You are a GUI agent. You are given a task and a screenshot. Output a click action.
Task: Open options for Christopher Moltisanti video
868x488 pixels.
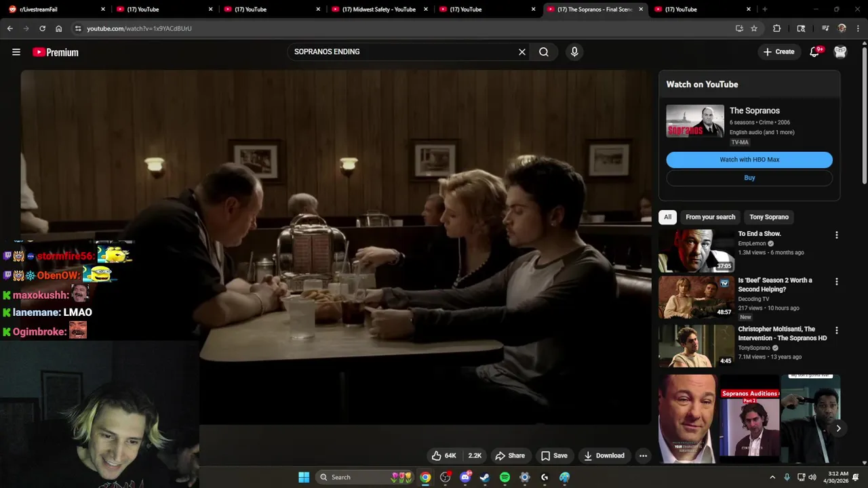(x=836, y=331)
